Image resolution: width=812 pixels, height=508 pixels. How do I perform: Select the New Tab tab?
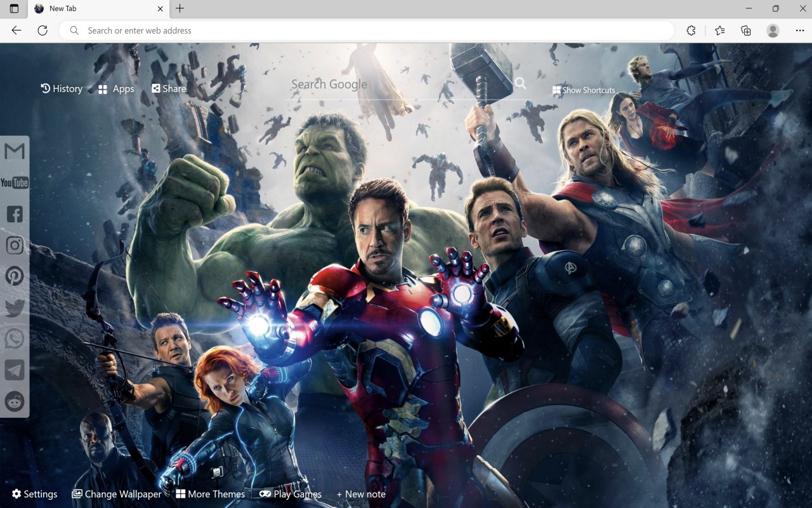pos(98,9)
